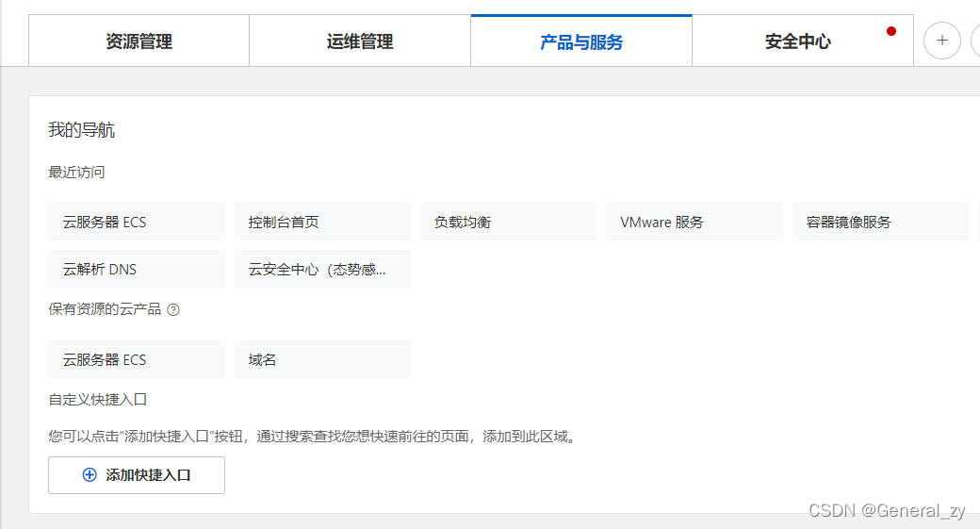Image resolution: width=980 pixels, height=529 pixels.
Task: Click the 添加快捷入口 button
Action: point(137,475)
